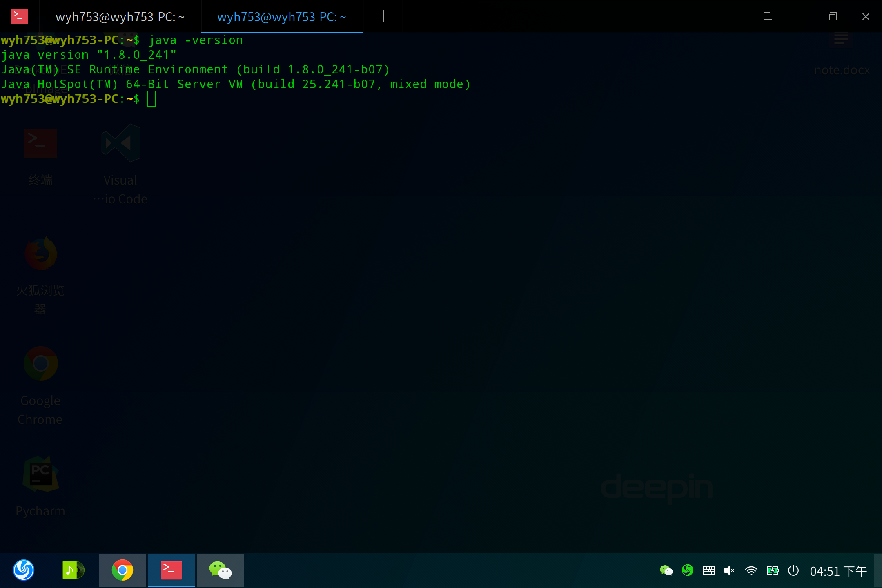
Task: Click the terminal icon in the taskbar
Action: [171, 570]
